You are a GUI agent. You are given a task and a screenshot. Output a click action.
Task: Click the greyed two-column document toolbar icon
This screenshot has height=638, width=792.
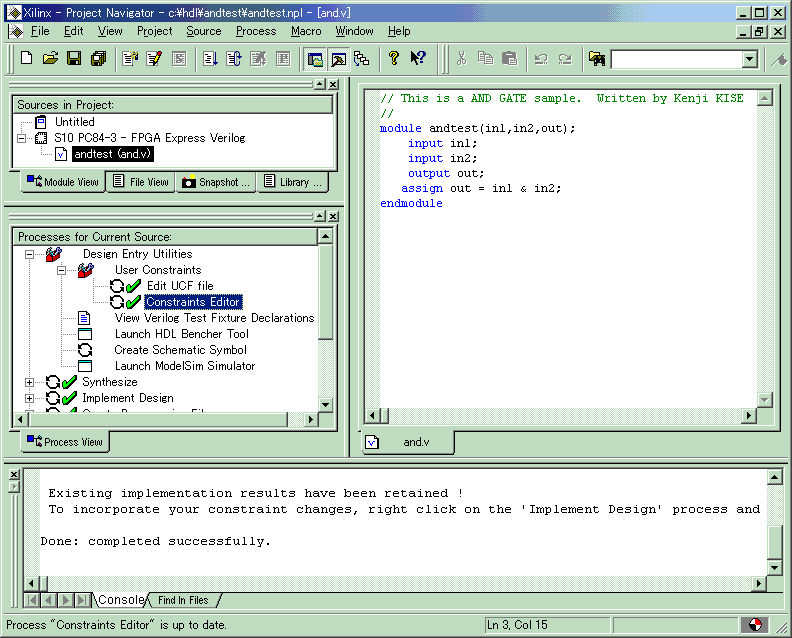(x=283, y=59)
